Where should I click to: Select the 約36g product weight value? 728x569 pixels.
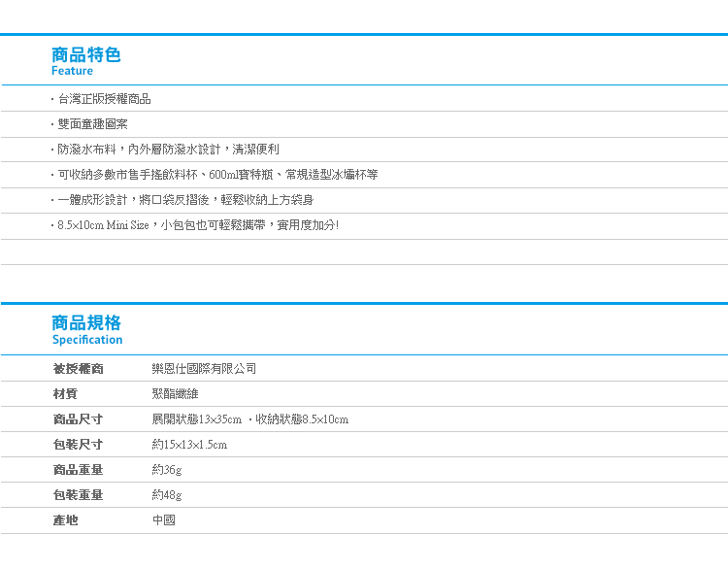167,470
